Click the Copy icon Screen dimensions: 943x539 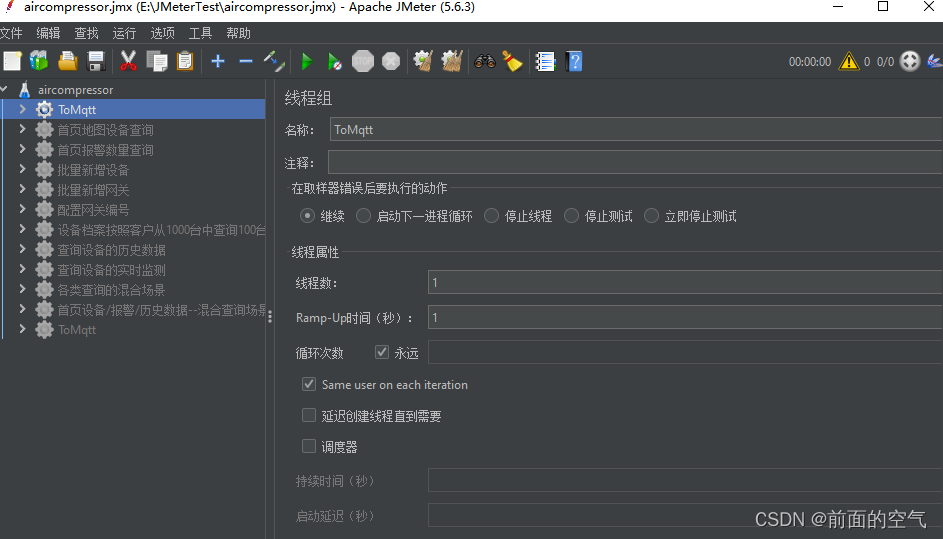click(x=157, y=61)
